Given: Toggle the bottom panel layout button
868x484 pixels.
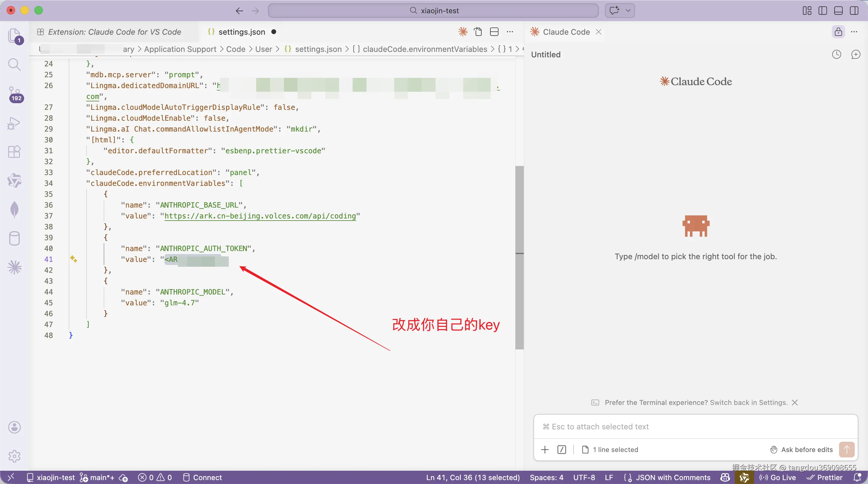Looking at the screenshot, I should (x=838, y=11).
